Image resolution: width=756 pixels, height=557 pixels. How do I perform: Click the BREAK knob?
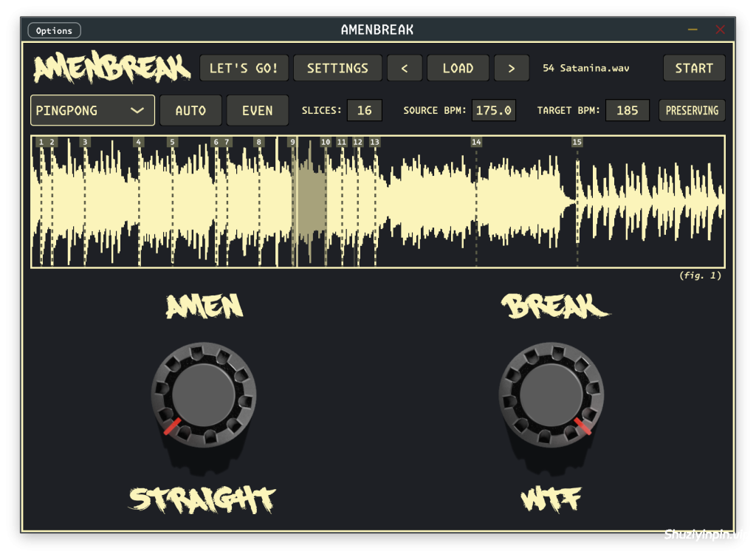point(551,395)
